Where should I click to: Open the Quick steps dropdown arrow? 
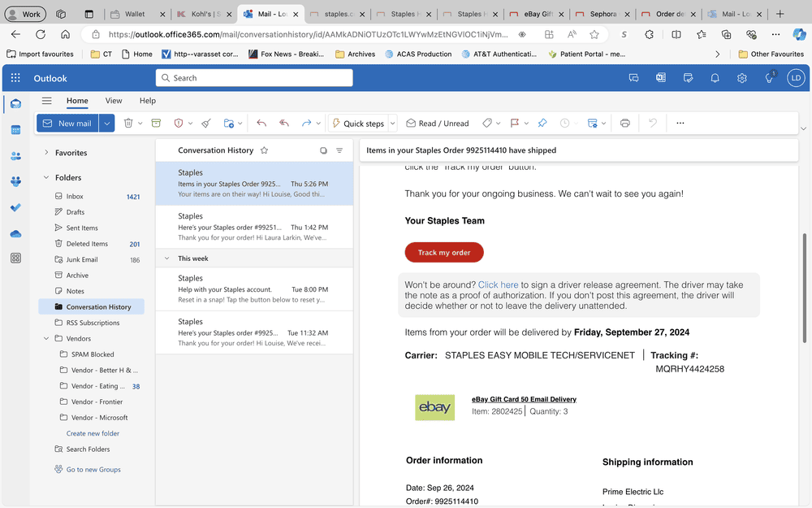coord(392,124)
